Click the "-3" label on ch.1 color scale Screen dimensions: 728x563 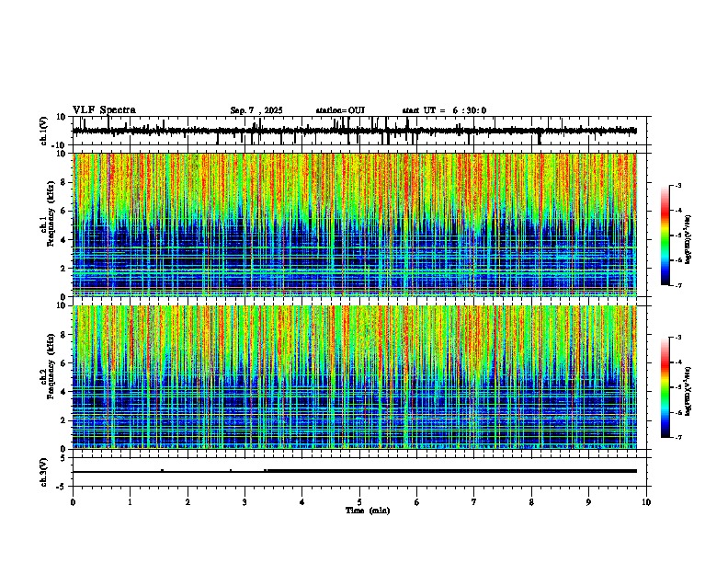[x=677, y=185]
